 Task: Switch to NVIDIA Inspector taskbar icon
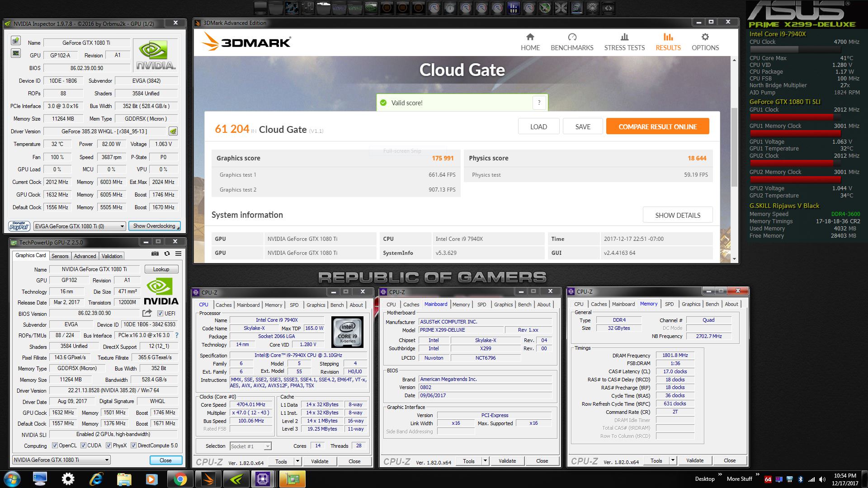coord(236,479)
